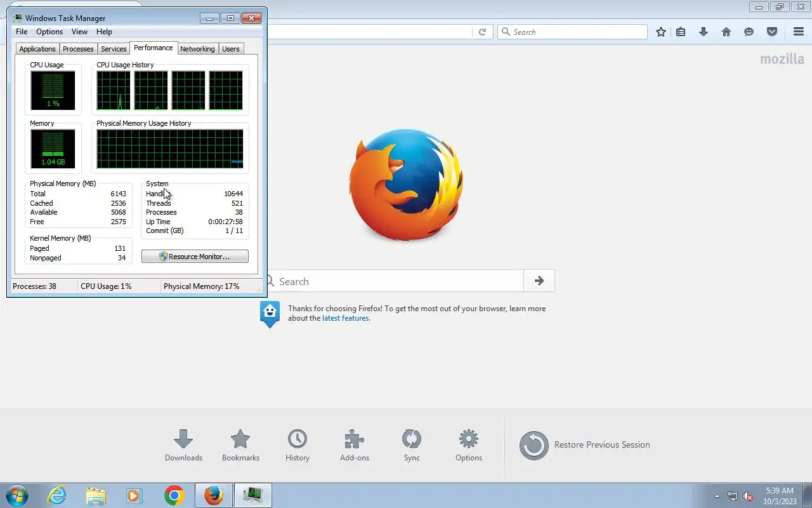Click the CPU Usage 1% gauge
This screenshot has width=812, height=508.
coord(53,90)
